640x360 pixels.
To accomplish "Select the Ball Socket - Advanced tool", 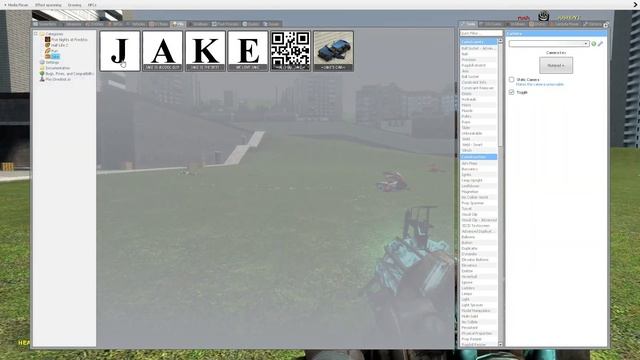I will (478, 48).
